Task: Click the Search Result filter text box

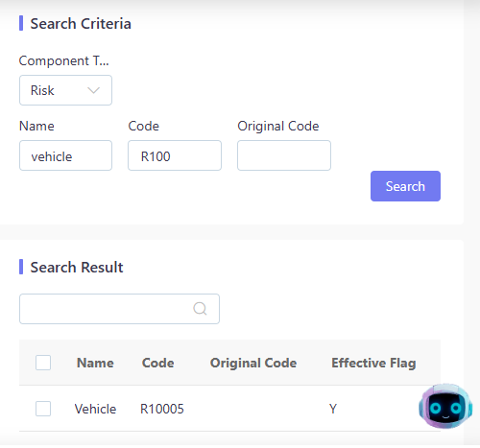Action: click(119, 309)
